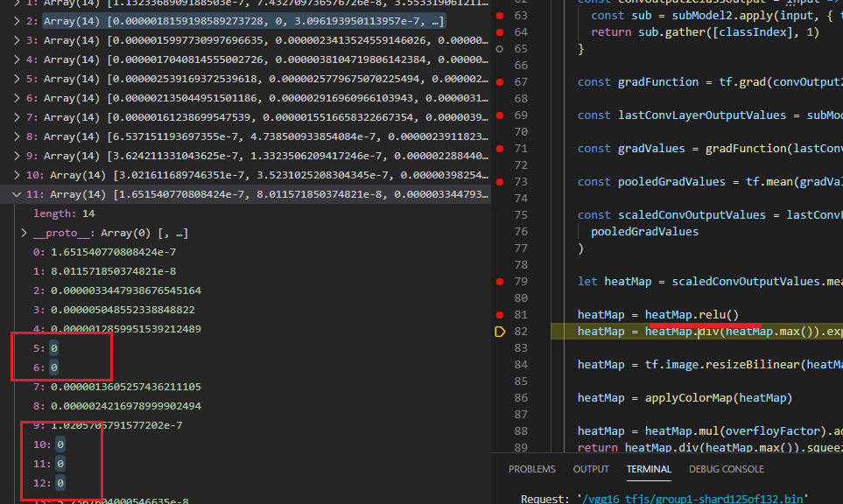
Task: Expand the __proto__ node
Action: pyautogui.click(x=24, y=233)
